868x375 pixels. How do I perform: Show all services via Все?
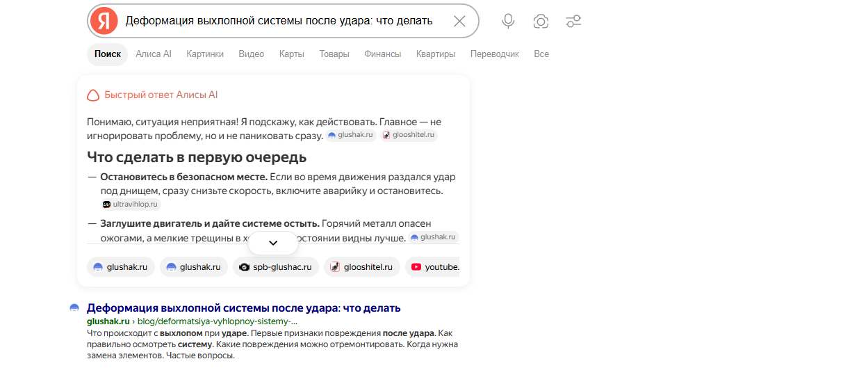pos(541,54)
